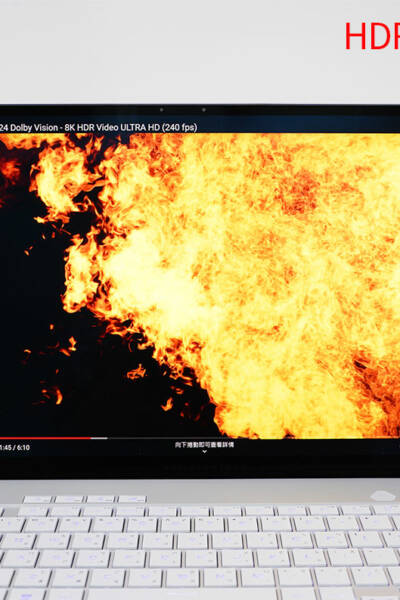Viewport: 400px width, 600px height.
Task: Seek to the unplayed part of the progress bar
Action: tap(253, 438)
